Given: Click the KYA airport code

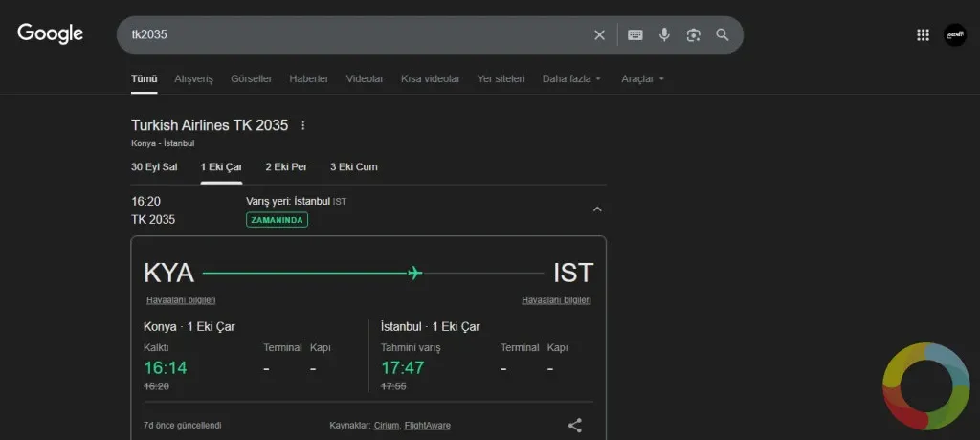Looking at the screenshot, I should [168, 274].
